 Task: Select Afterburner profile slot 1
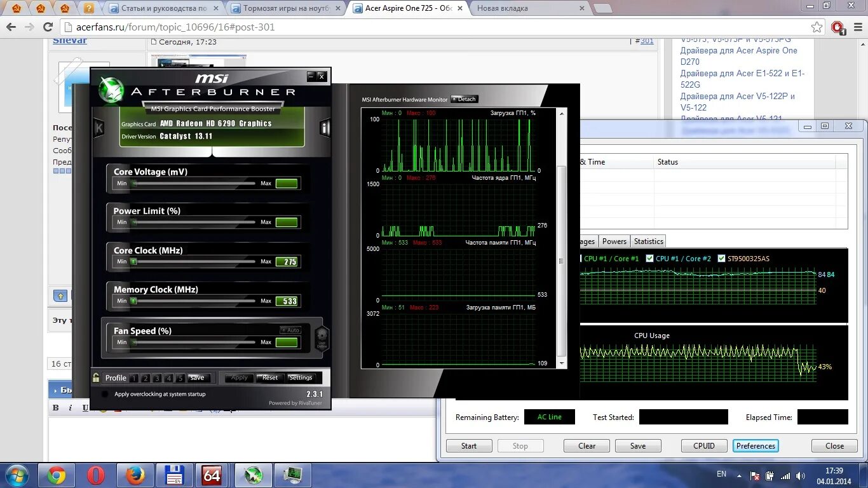tap(133, 378)
